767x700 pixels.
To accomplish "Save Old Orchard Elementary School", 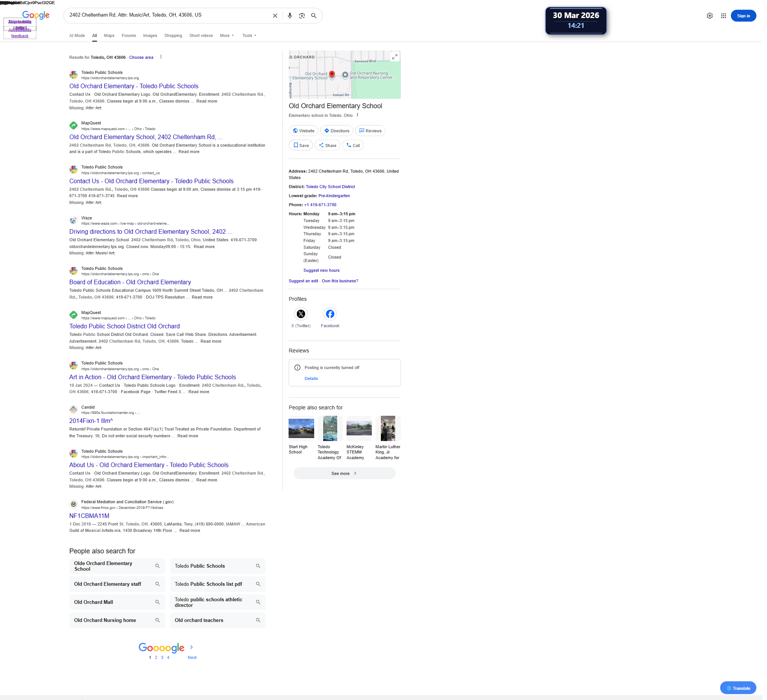I will [x=301, y=146].
